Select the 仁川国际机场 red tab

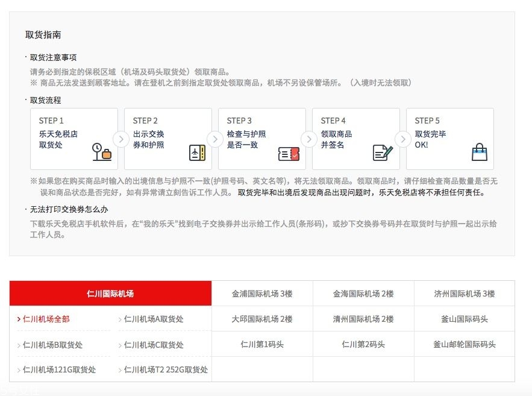pos(110,294)
